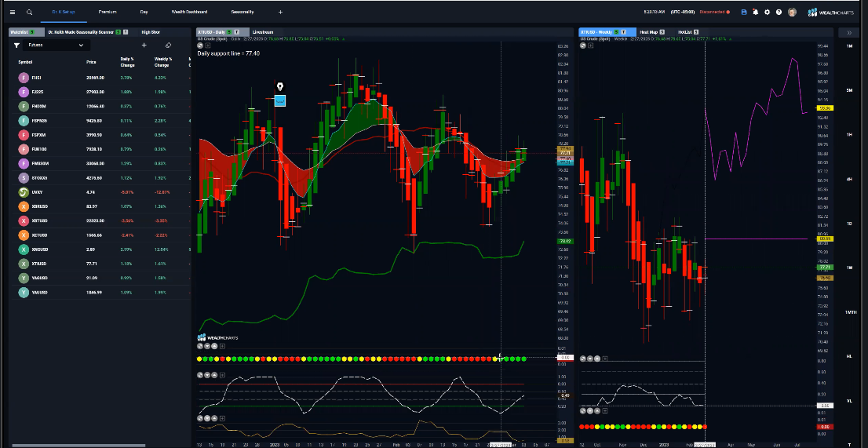Open the HotList panel tab

tap(687, 32)
